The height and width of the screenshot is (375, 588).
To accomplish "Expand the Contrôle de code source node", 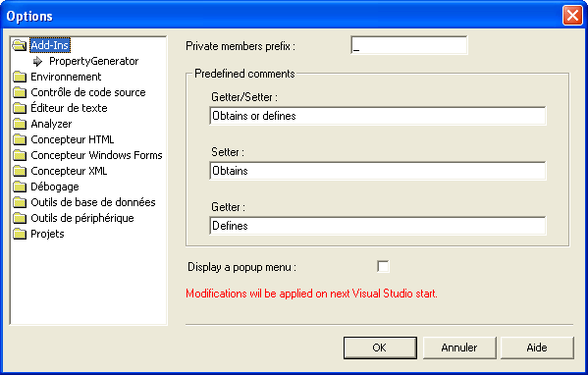I will point(88,92).
